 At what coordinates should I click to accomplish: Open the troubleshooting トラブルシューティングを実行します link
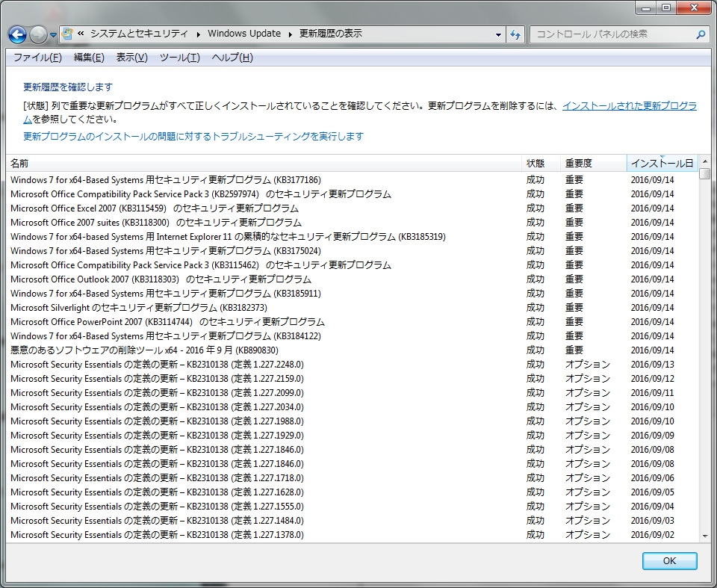(193, 137)
